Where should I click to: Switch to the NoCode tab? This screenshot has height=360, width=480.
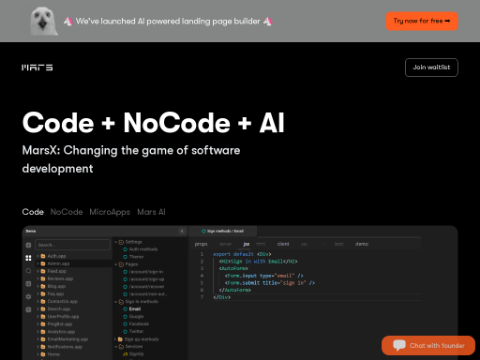tap(66, 212)
